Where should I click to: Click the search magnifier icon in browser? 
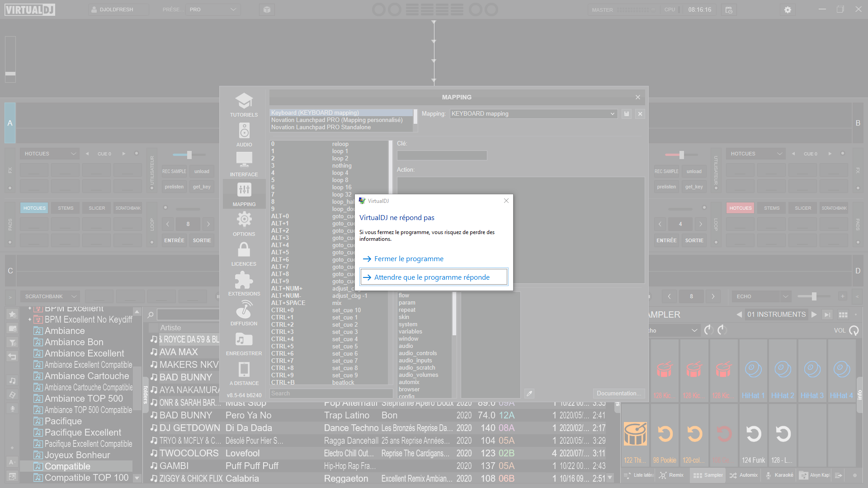(151, 314)
